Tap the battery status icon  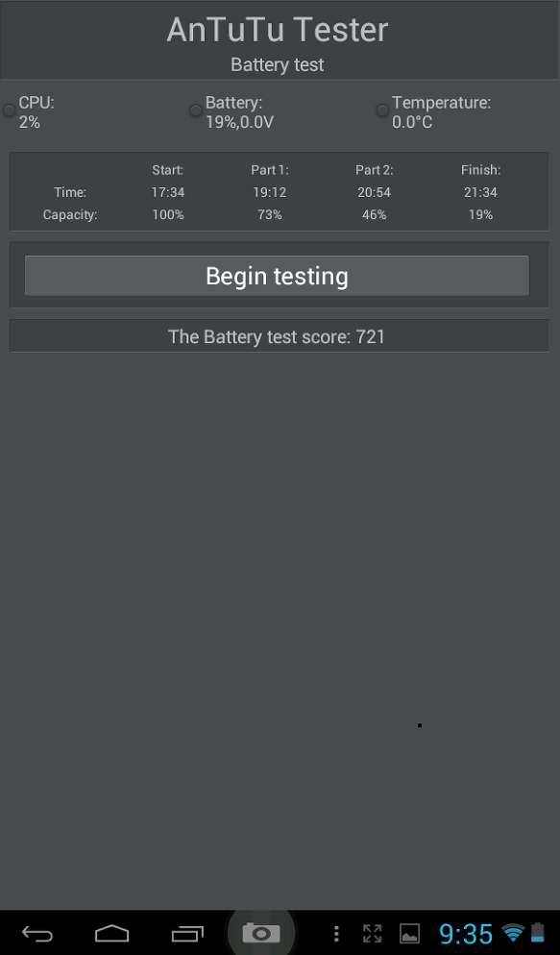coord(538,933)
